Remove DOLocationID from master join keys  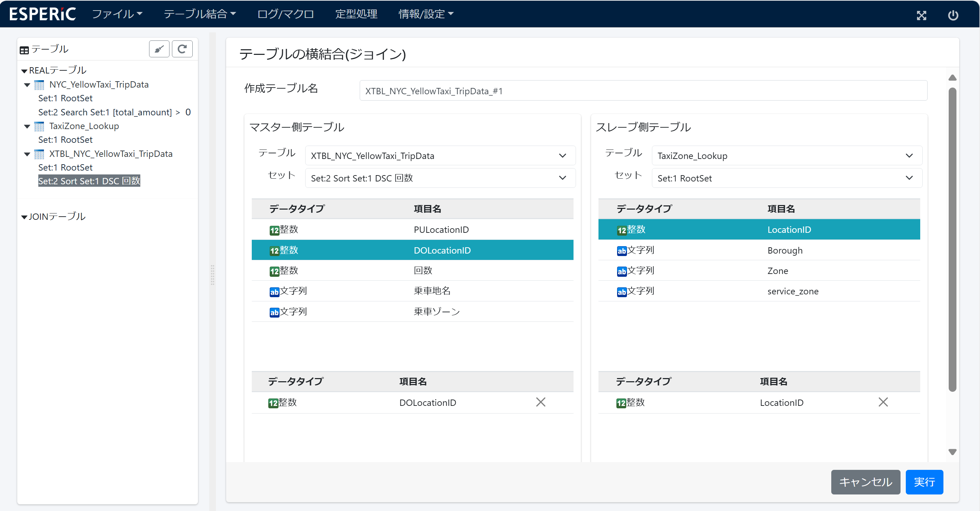(540, 402)
